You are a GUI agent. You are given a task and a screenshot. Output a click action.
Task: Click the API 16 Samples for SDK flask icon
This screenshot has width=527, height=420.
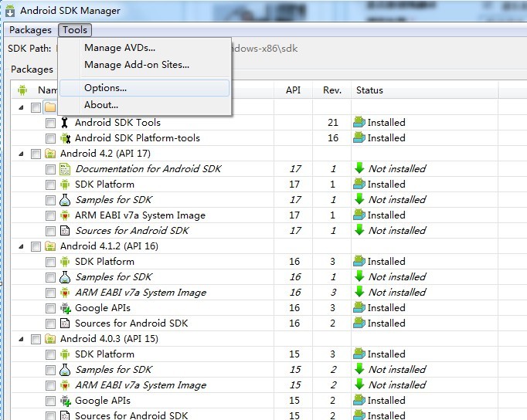65,277
